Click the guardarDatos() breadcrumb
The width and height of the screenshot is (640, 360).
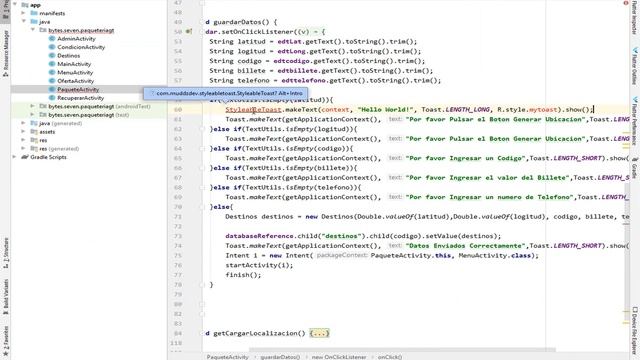tap(280, 357)
